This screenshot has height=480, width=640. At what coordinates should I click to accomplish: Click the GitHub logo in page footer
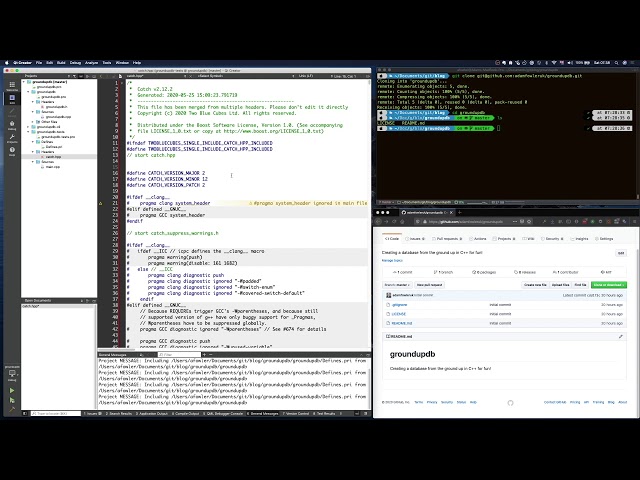tap(510, 403)
